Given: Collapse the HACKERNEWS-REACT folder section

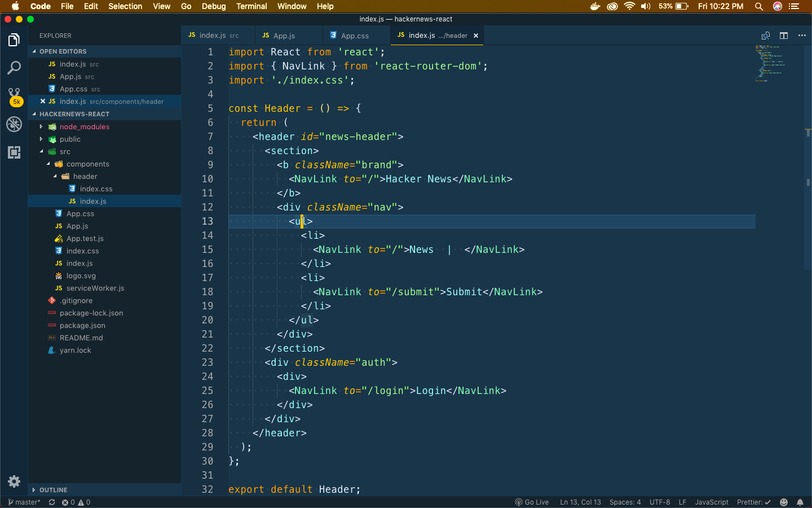Looking at the screenshot, I should [104, 114].
